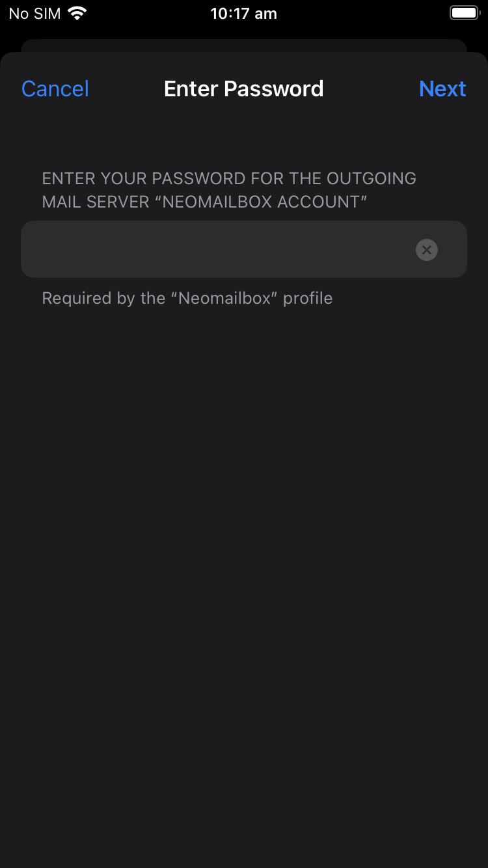
Task: Tap the No SIM carrier label
Action: (x=34, y=14)
